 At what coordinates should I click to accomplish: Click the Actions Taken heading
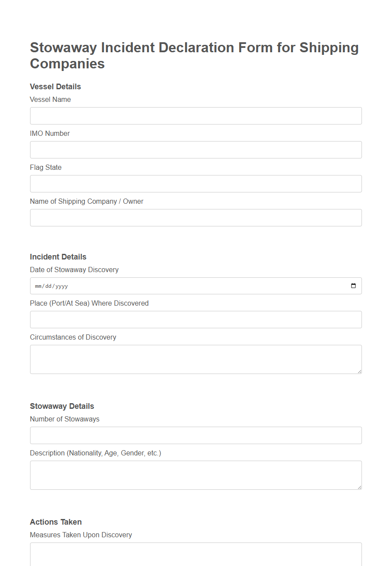pos(56,522)
